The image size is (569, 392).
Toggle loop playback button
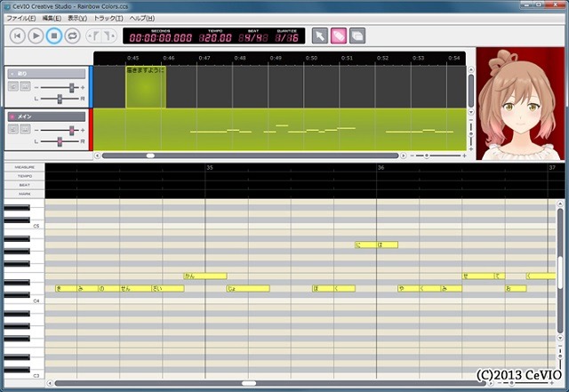point(72,36)
